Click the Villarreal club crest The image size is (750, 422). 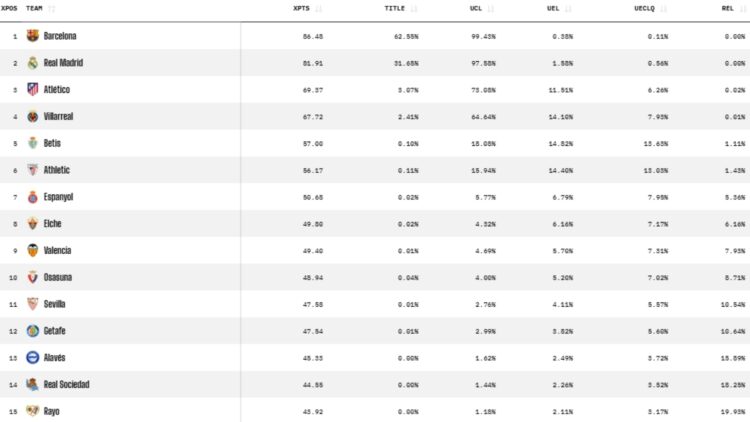[33, 116]
